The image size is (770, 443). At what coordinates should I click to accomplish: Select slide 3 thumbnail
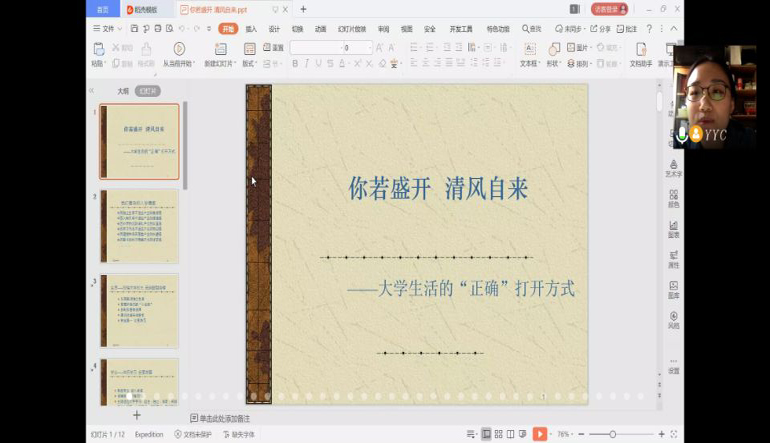tap(139, 311)
